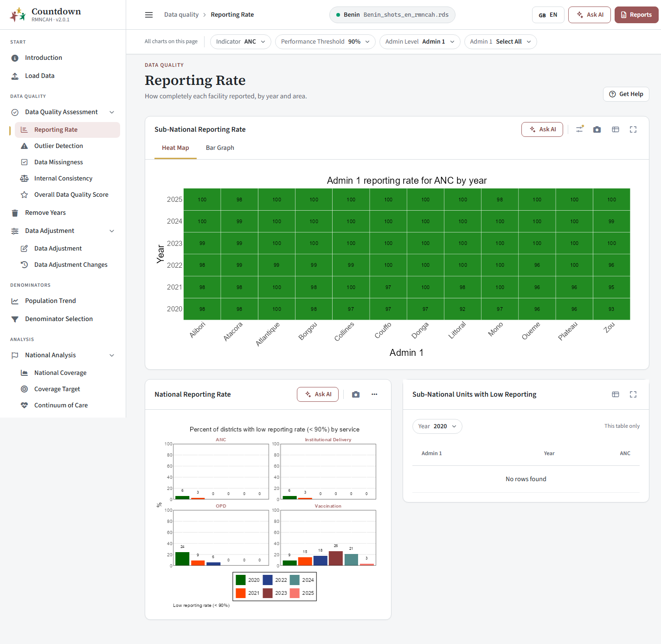Capture Sub-National Reporting Rate chart with camera icon
The image size is (661, 644).
pos(597,129)
